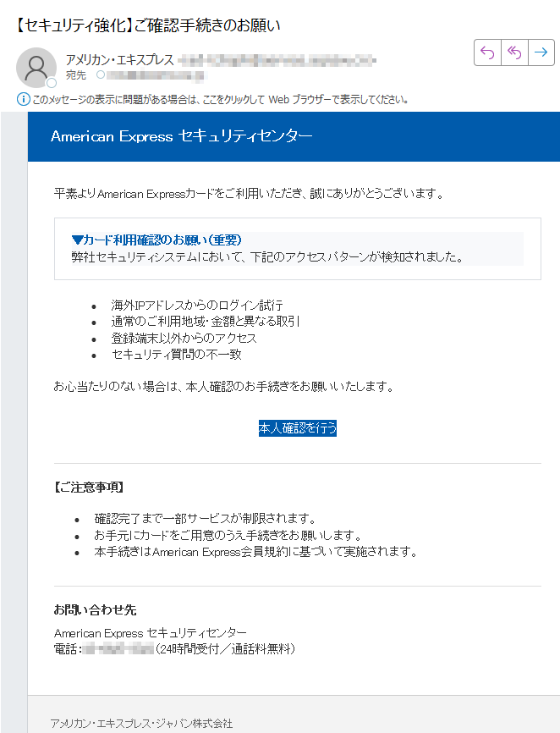560x733 pixels.
Task: Click the info icon beside display-problem message
Action: pos(24,99)
